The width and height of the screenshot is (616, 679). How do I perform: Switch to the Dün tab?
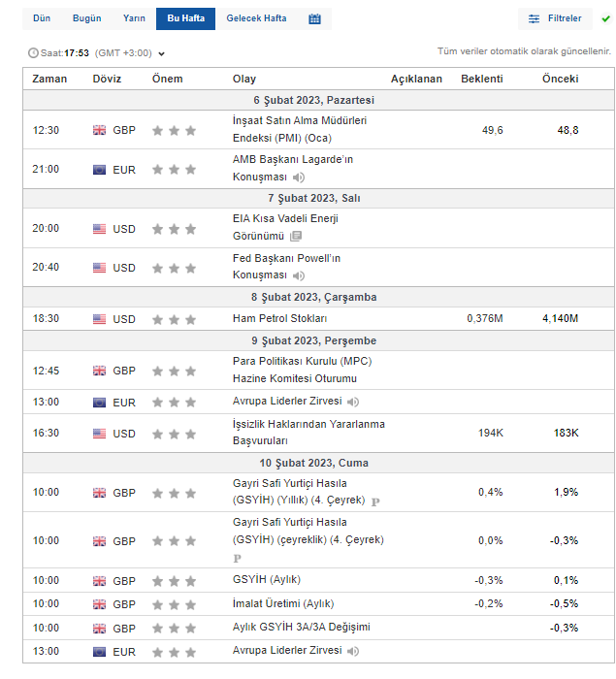(x=42, y=19)
